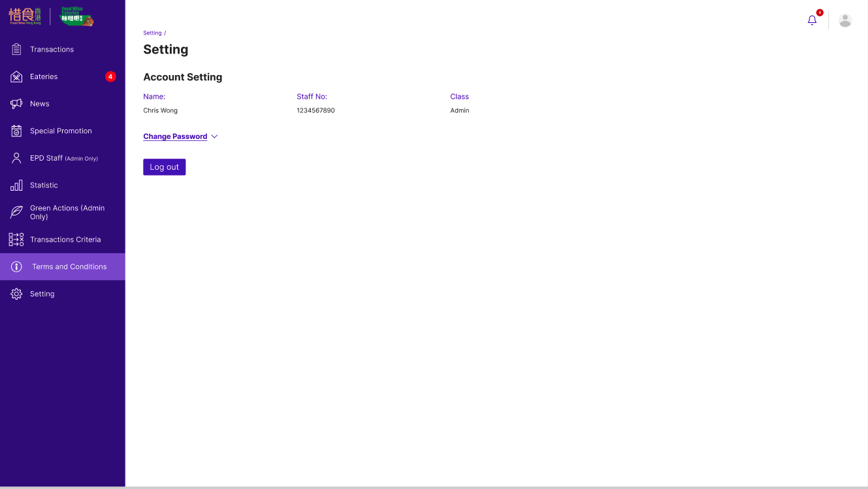This screenshot has width=868, height=489.
Task: Click the Terms and Conditions info icon
Action: (16, 266)
